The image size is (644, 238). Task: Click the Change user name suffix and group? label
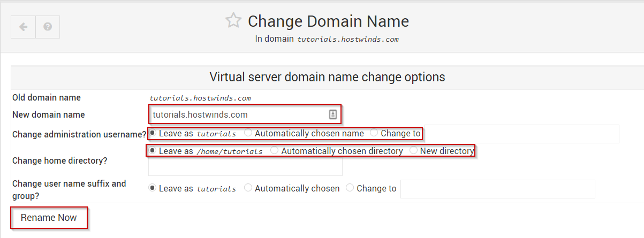coord(69,189)
